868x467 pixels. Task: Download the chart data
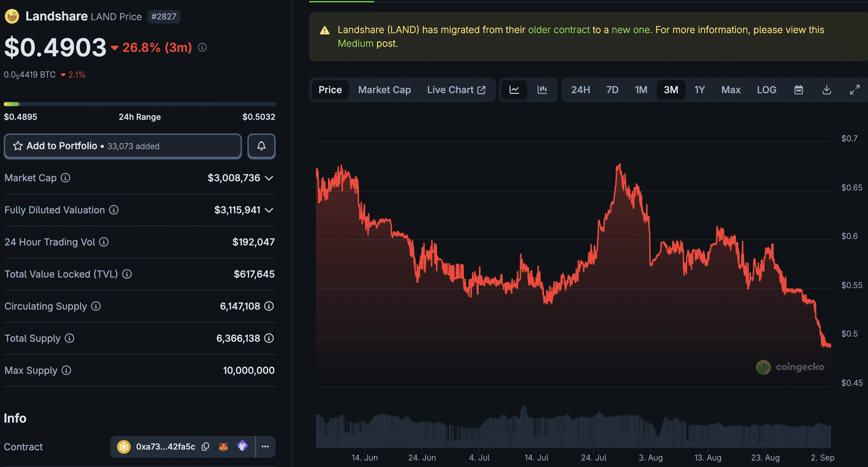(827, 89)
